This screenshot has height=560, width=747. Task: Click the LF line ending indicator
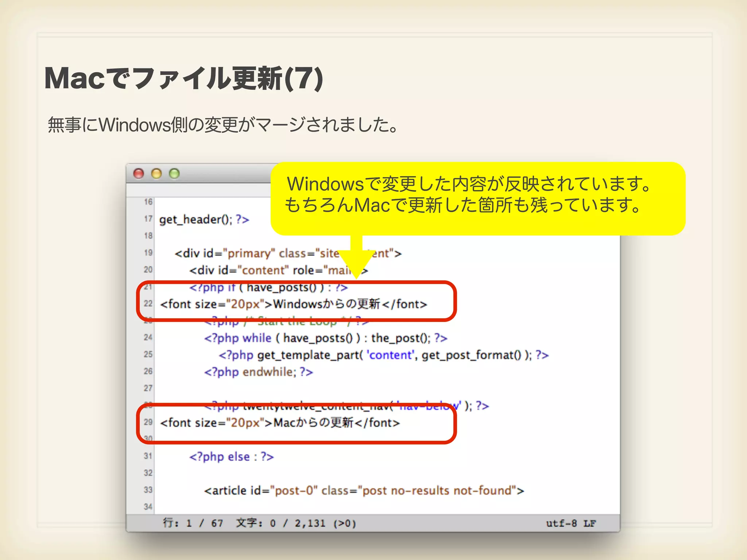pyautogui.click(x=589, y=524)
